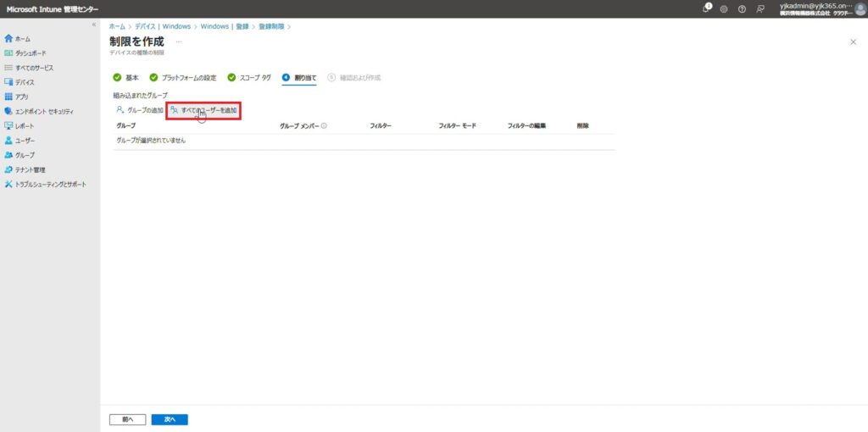Open the ellipsis menu beside 制限を作成
The width and height of the screenshot is (868, 432).
click(179, 42)
